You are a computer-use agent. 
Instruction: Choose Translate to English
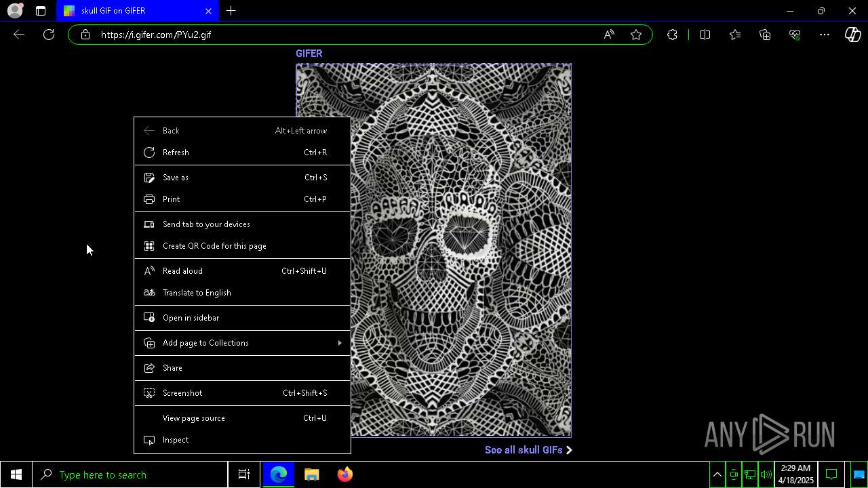point(242,293)
